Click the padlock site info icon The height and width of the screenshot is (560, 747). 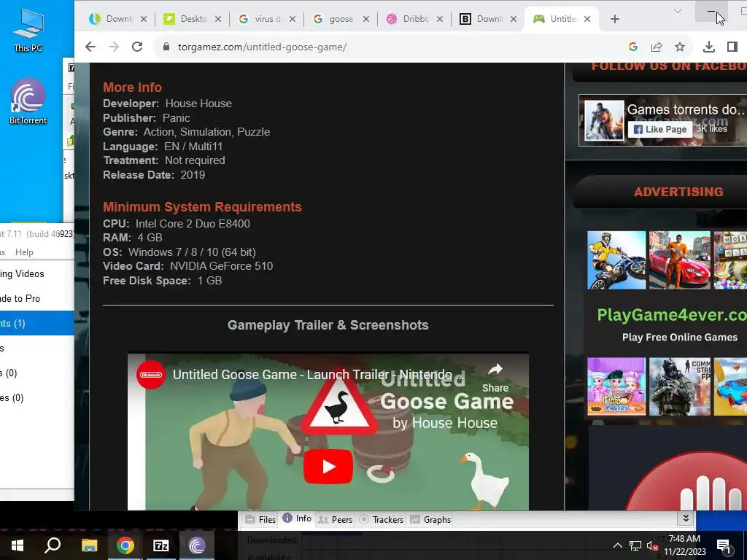point(166,47)
